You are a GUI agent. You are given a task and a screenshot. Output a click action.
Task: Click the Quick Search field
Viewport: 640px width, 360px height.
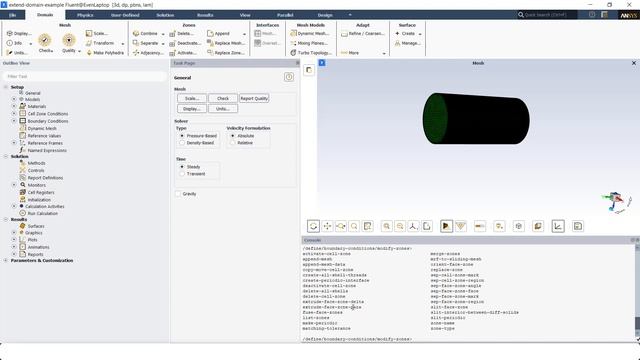pyautogui.click(x=547, y=15)
